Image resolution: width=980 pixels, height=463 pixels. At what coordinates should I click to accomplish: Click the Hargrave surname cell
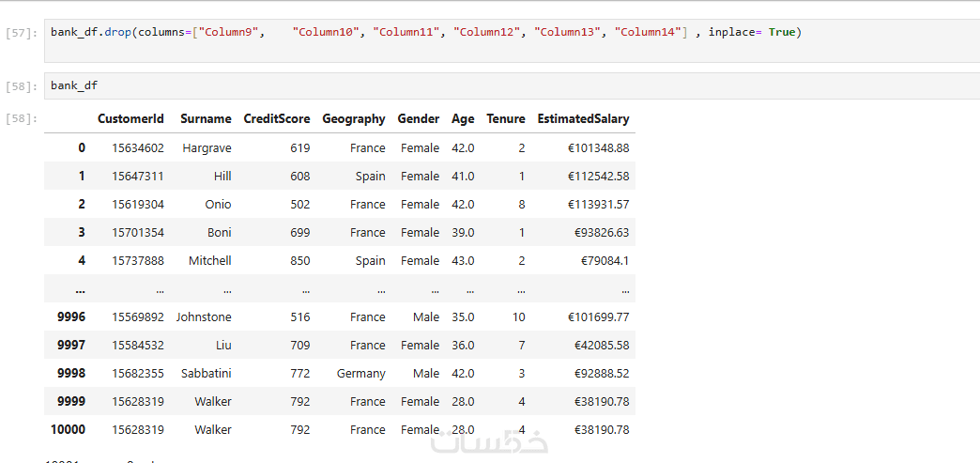click(x=207, y=147)
